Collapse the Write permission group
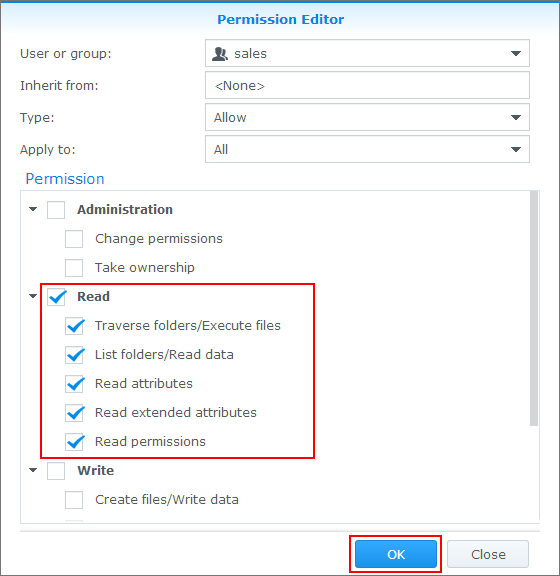Image resolution: width=560 pixels, height=576 pixels. pyautogui.click(x=33, y=470)
